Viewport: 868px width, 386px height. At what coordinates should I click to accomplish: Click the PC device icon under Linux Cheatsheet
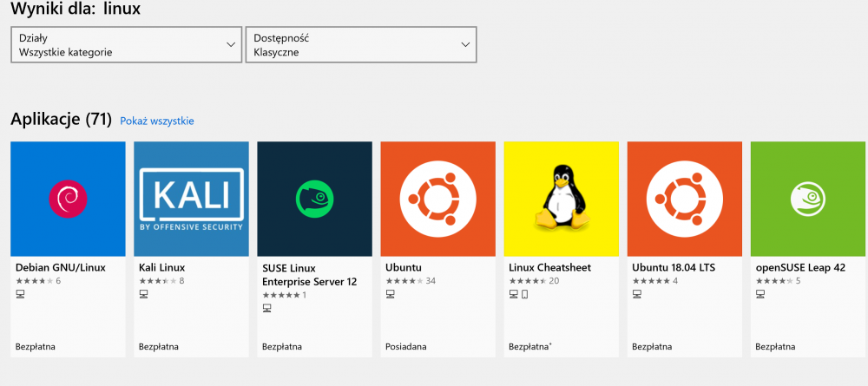tap(513, 294)
